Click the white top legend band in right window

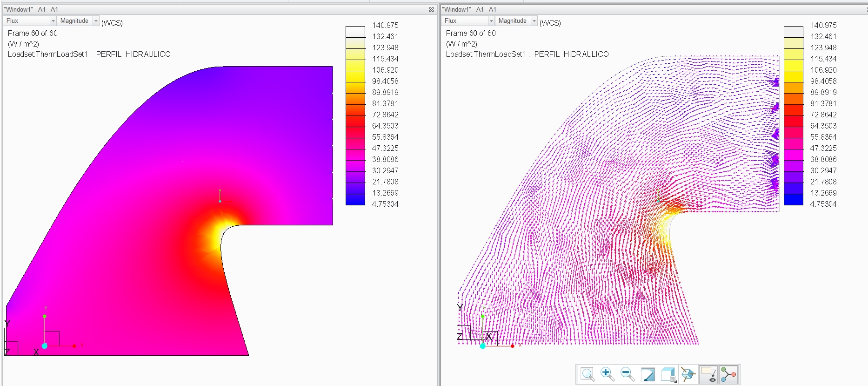794,32
